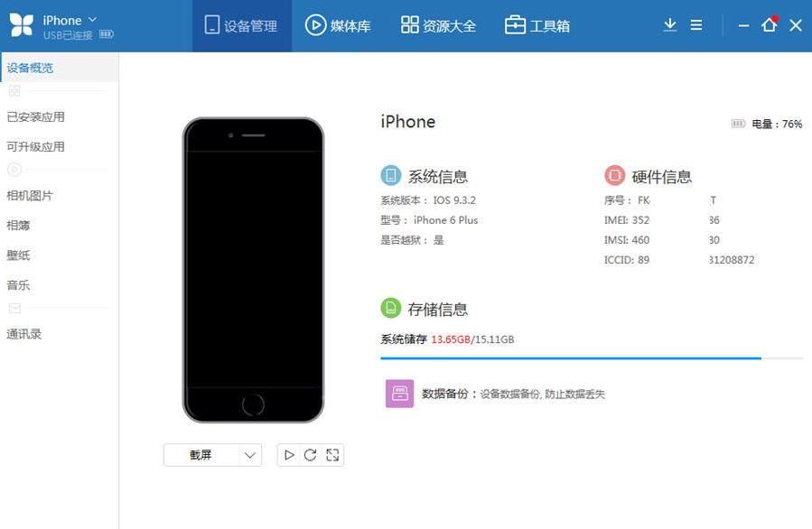Image resolution: width=812 pixels, height=529 pixels.
Task: Open the hamburger menu in title bar
Action: pyautogui.click(x=696, y=25)
